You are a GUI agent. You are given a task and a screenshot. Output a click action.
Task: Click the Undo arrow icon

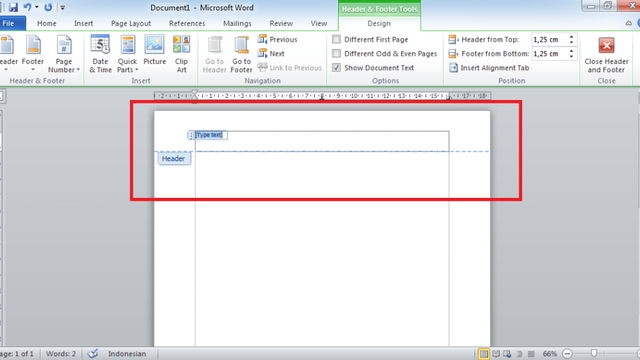click(27, 7)
